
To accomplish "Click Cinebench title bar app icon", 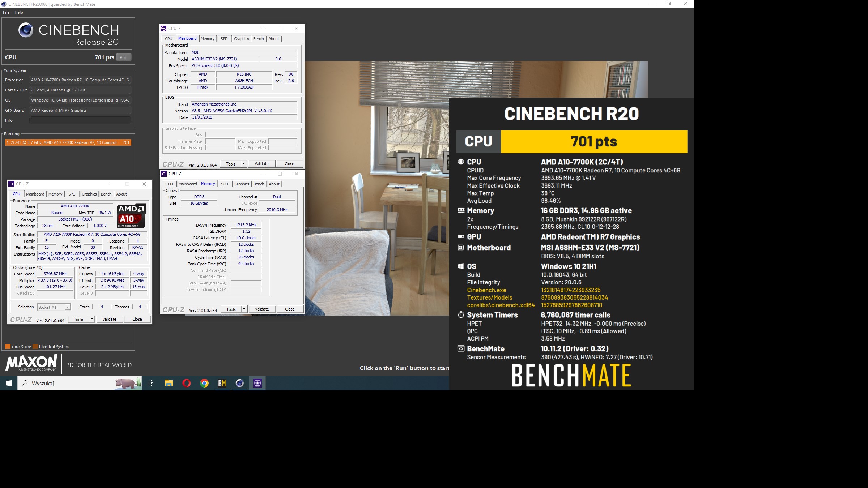I will coord(4,4).
